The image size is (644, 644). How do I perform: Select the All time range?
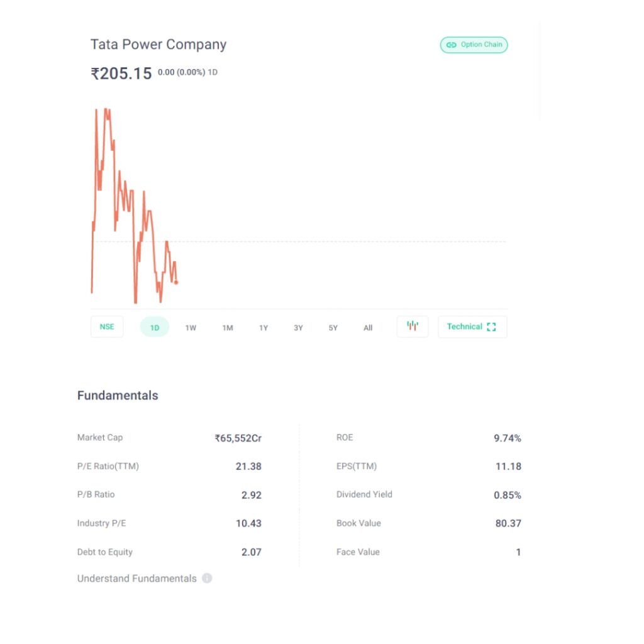pos(368,328)
